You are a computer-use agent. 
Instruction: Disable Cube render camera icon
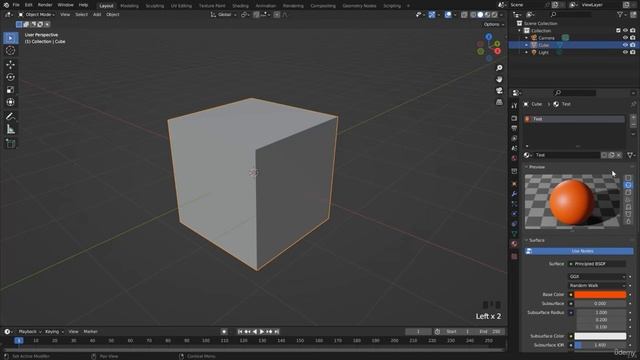[633, 45]
